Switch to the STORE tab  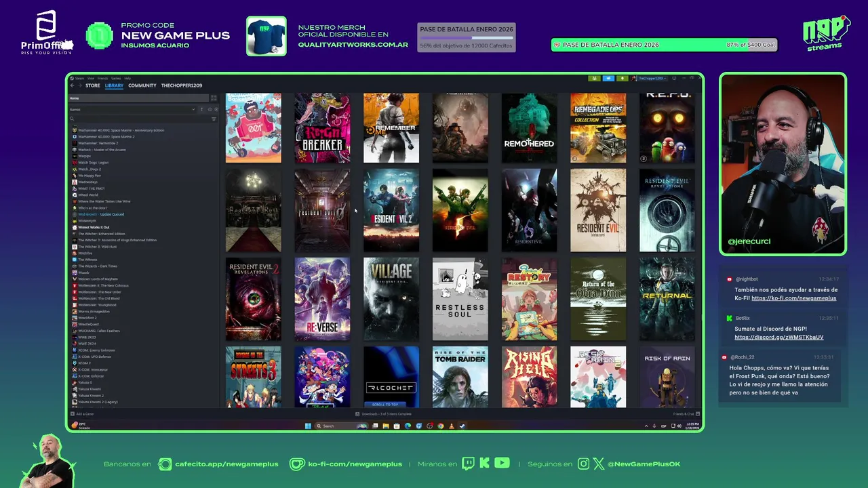(93, 85)
